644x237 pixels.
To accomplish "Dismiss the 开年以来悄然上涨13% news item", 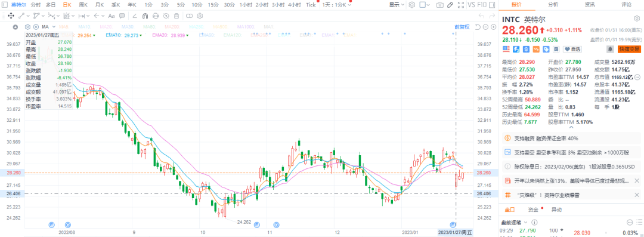I will (637, 181).
